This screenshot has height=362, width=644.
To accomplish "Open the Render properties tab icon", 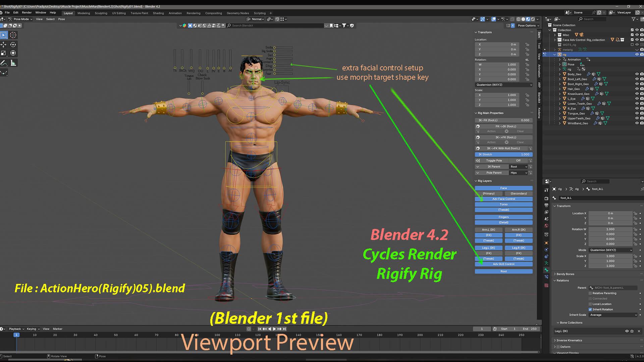I will [546, 198].
